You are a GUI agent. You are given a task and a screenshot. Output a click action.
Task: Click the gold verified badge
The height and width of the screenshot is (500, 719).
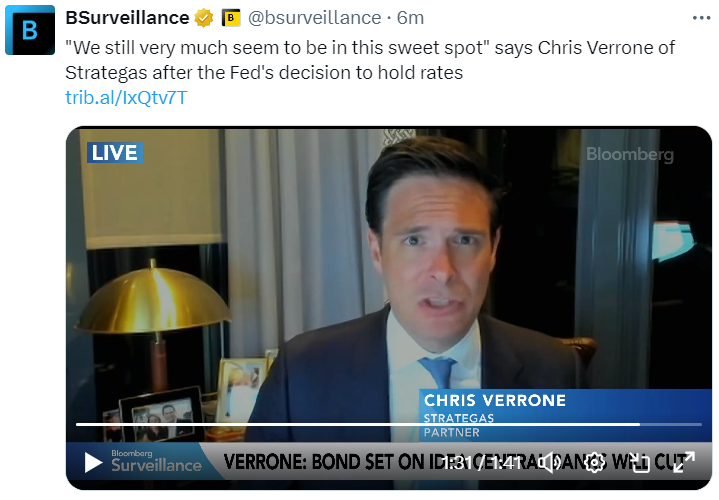(204, 18)
